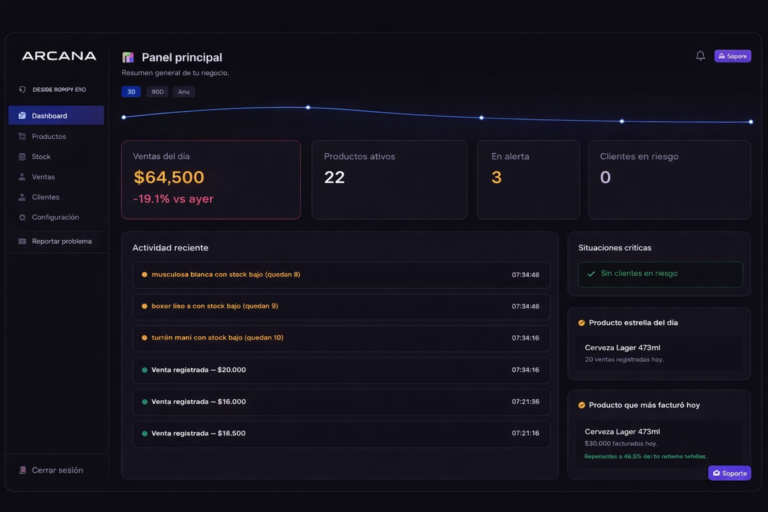This screenshot has width=768, height=512.
Task: Click the colorful Panel principal header icon
Action: tap(128, 58)
